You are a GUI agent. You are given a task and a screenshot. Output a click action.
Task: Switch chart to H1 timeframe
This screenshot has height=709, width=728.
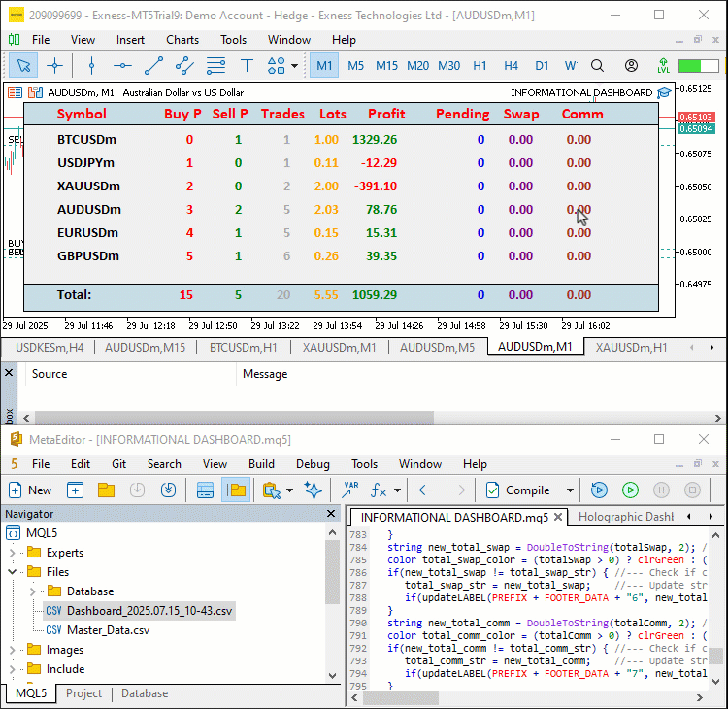480,65
